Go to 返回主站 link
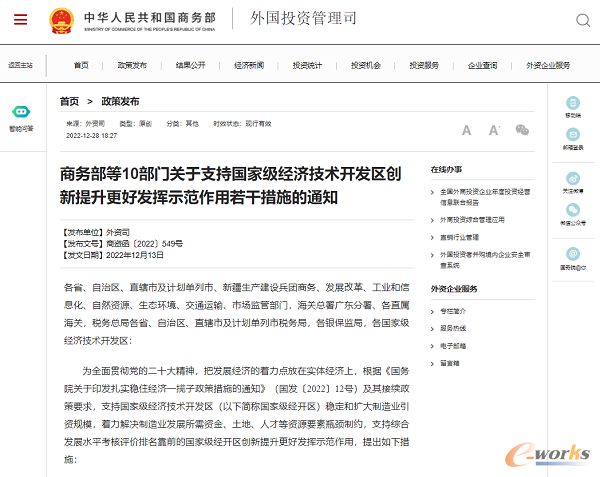The width and height of the screenshot is (600, 477). 21,65
